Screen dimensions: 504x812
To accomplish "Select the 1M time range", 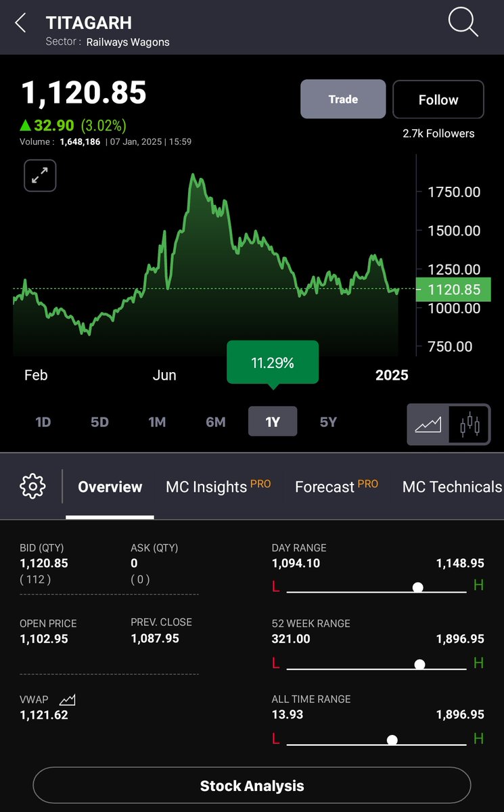I will pos(157,422).
